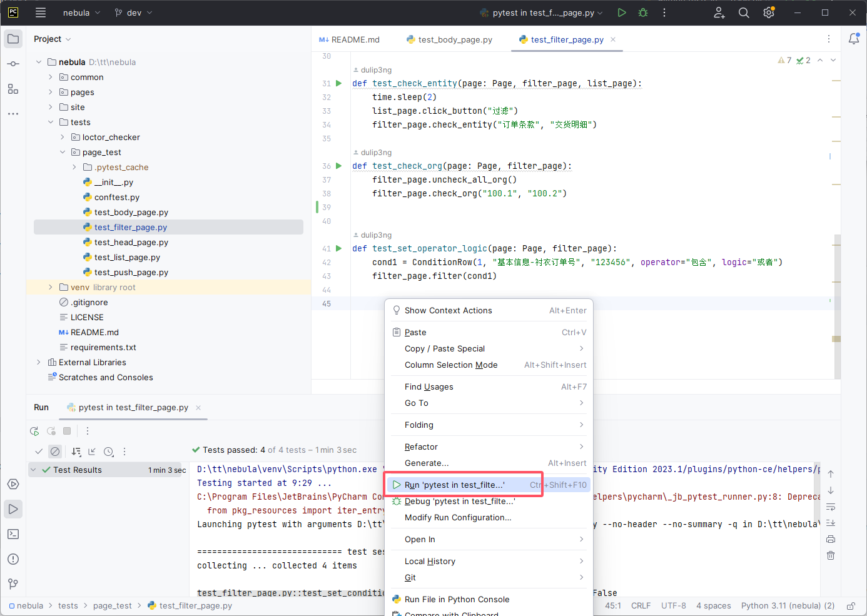Expand the common folder
Viewport: 867px width, 616px height.
point(51,77)
